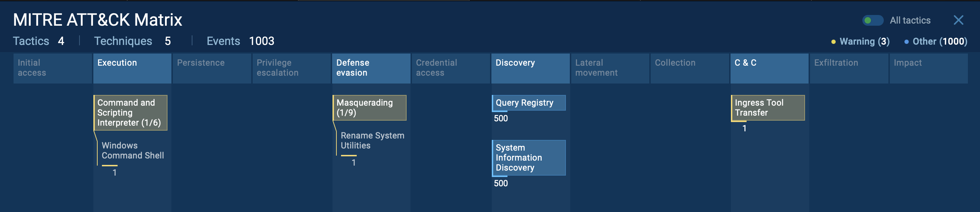Click the Persistence tactic header

click(x=212, y=68)
